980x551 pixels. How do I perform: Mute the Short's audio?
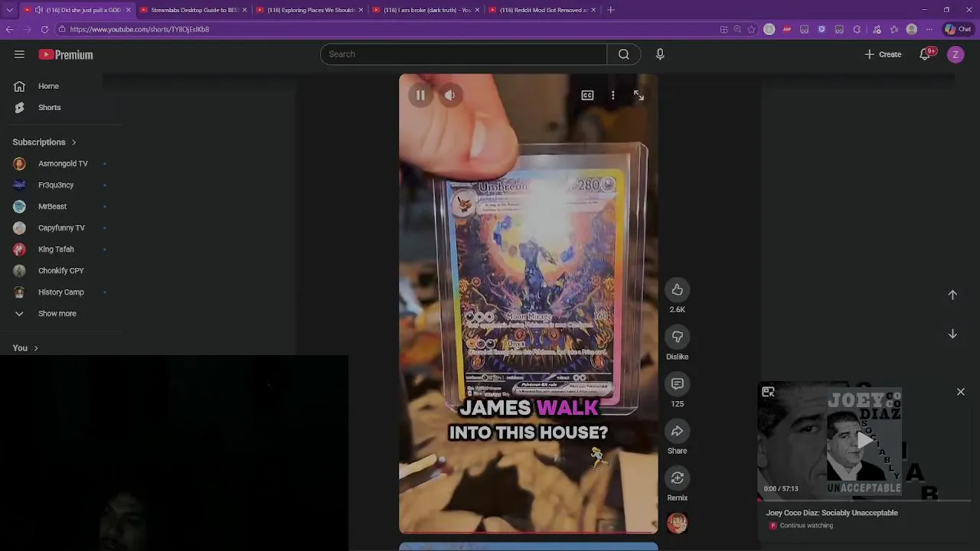point(449,96)
